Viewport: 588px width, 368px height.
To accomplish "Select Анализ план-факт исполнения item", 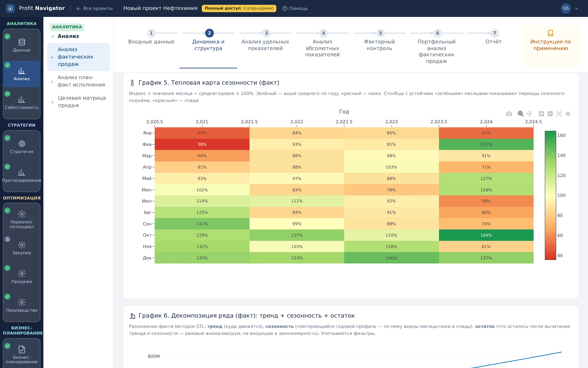I will point(78,81).
